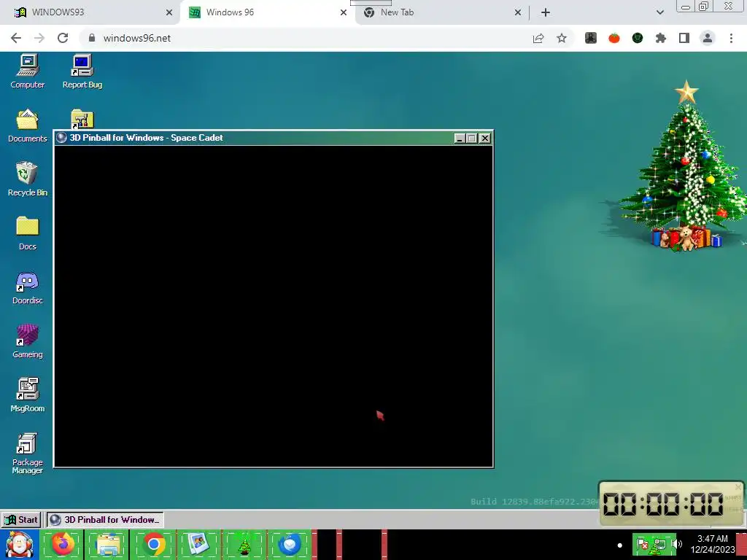
Task: Launch the Doordisc desktop shortcut
Action: coord(27,287)
